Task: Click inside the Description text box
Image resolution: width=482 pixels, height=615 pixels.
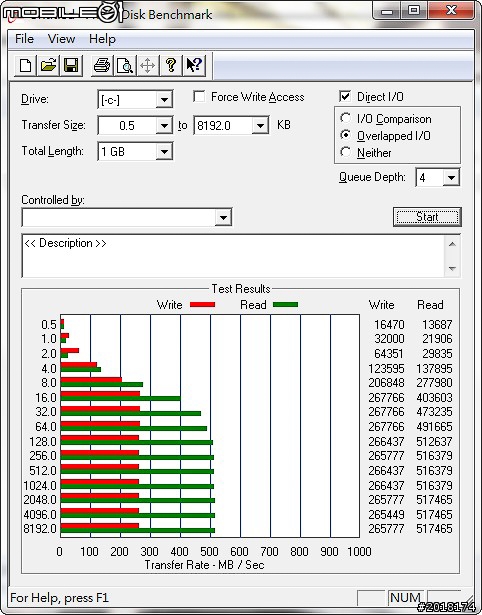Action: click(x=233, y=256)
